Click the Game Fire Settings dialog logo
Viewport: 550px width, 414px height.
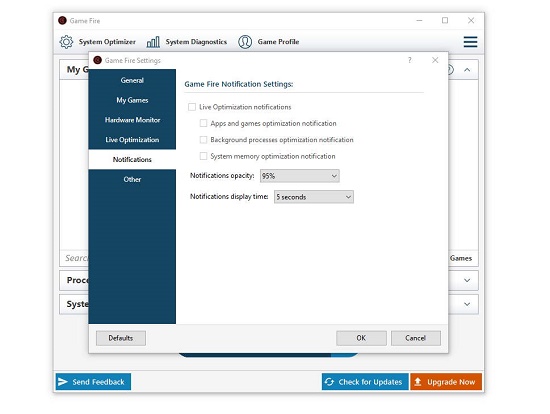click(98, 60)
